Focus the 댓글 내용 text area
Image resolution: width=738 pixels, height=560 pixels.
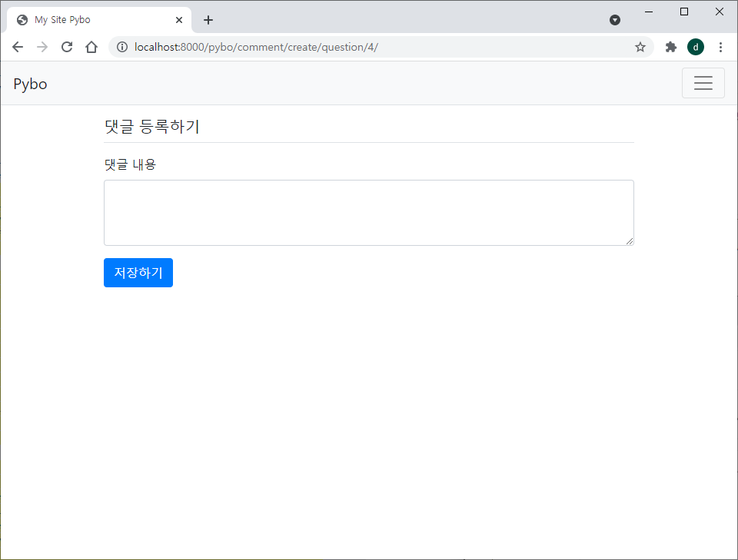368,213
